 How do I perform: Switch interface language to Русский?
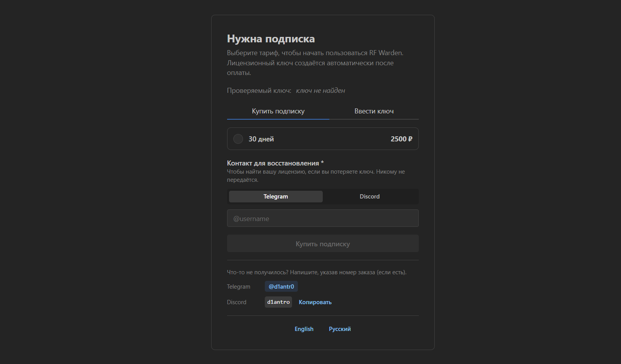340,329
